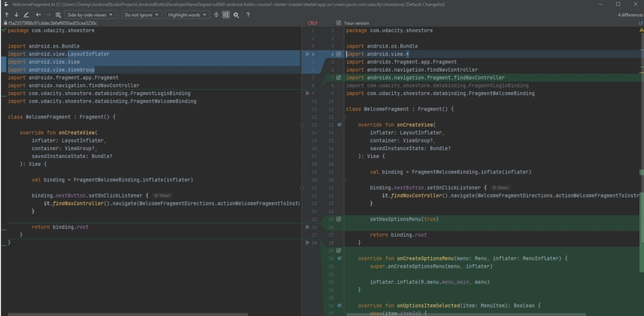Apply left change at line 26 chevron
The height and width of the screenshot is (316, 644).
[307, 227]
